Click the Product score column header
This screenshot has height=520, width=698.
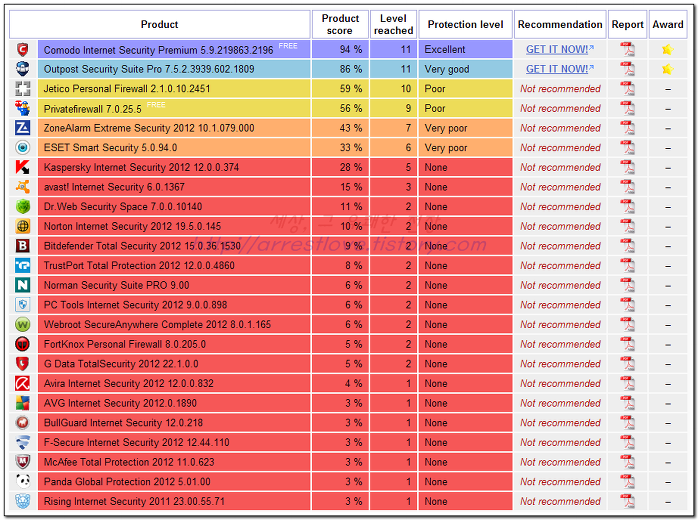pos(340,24)
